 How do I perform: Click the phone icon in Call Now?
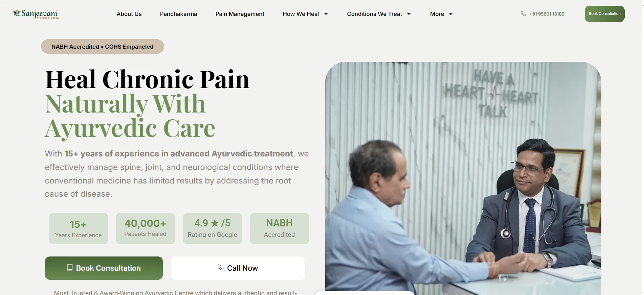221,268
